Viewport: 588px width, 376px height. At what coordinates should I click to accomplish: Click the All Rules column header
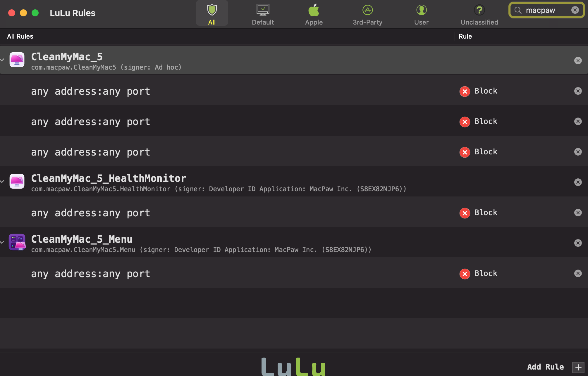20,36
